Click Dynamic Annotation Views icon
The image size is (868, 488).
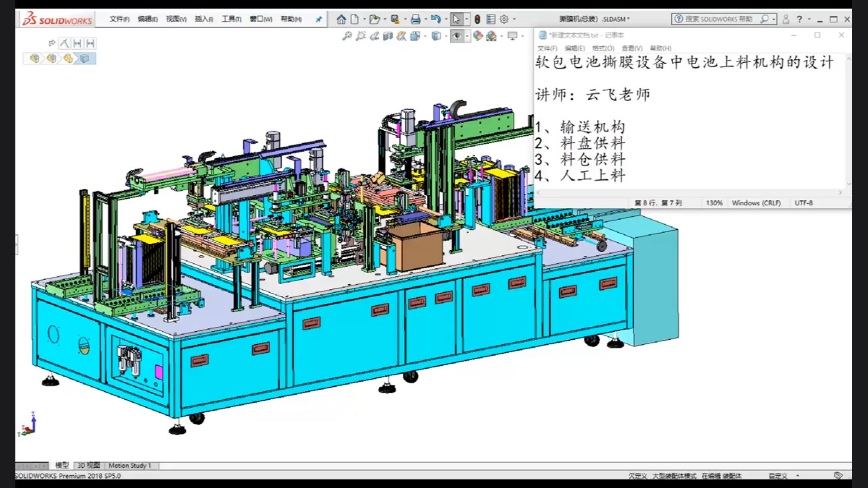coord(401,36)
